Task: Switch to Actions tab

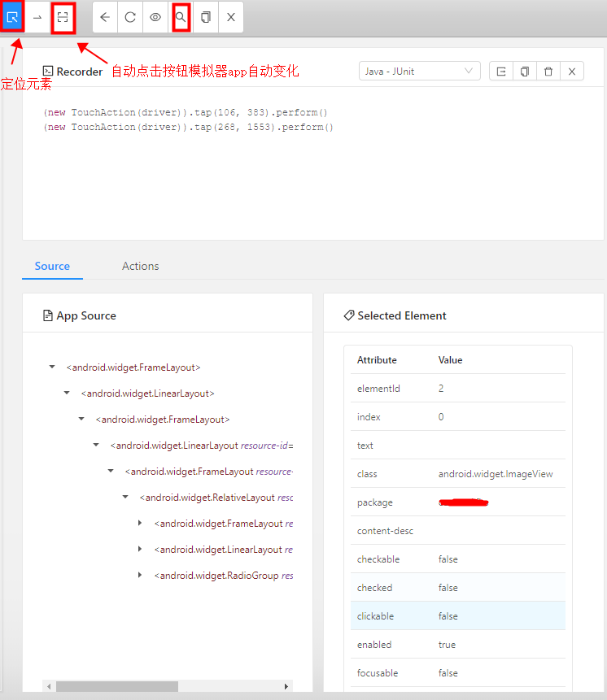Action: point(140,266)
